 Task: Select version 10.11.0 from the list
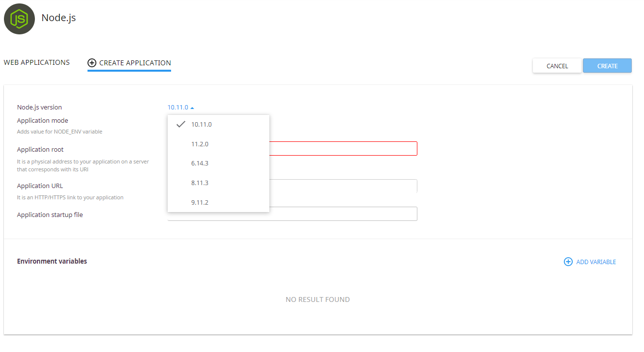218,124
